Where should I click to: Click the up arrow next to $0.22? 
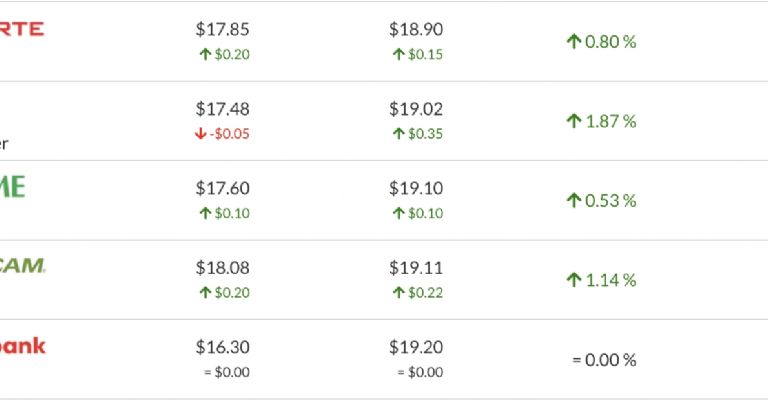398,293
